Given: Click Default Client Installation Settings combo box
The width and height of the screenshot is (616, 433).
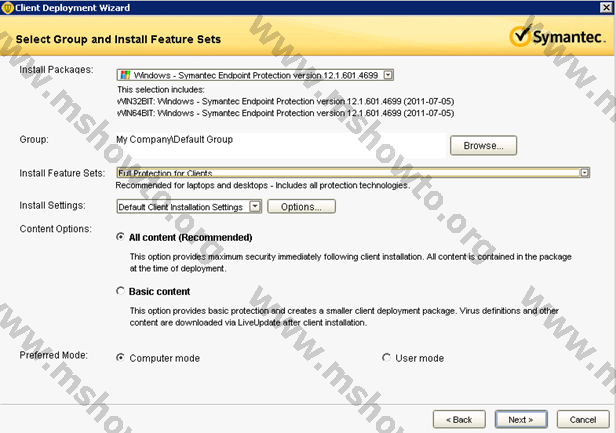Looking at the screenshot, I should pos(189,207).
